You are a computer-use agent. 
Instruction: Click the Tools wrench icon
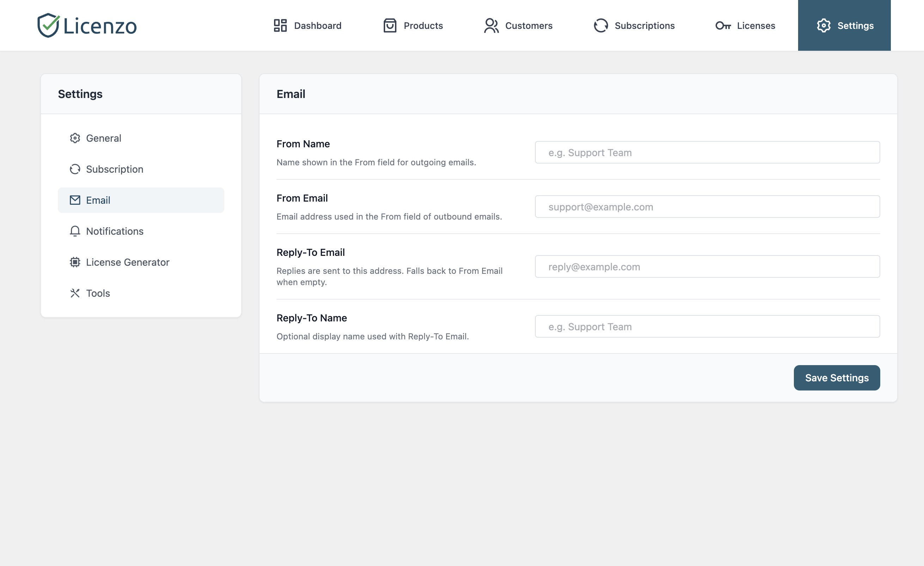(75, 293)
